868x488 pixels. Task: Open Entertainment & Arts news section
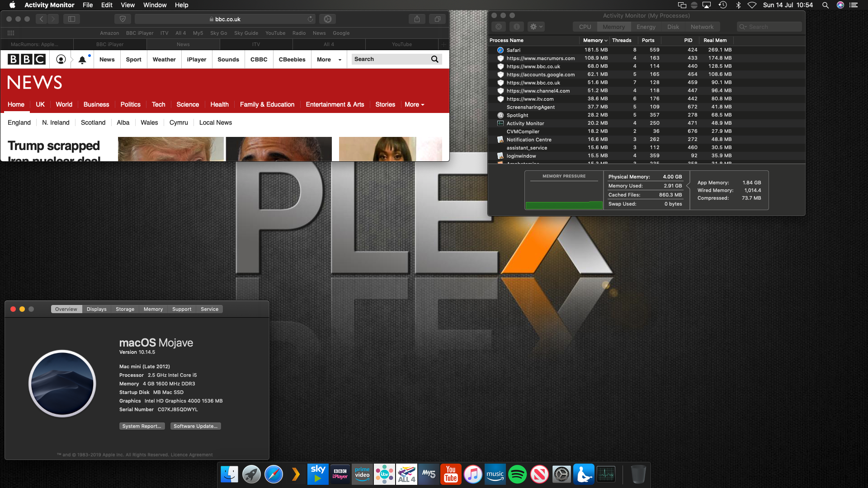pos(335,104)
